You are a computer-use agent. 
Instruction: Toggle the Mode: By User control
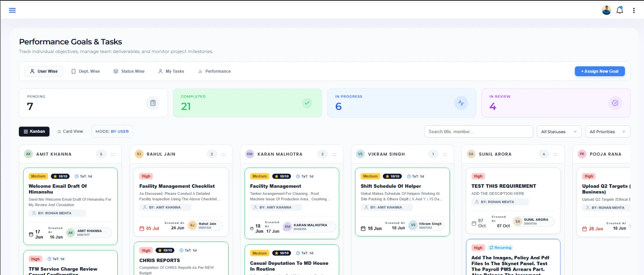pos(112,132)
